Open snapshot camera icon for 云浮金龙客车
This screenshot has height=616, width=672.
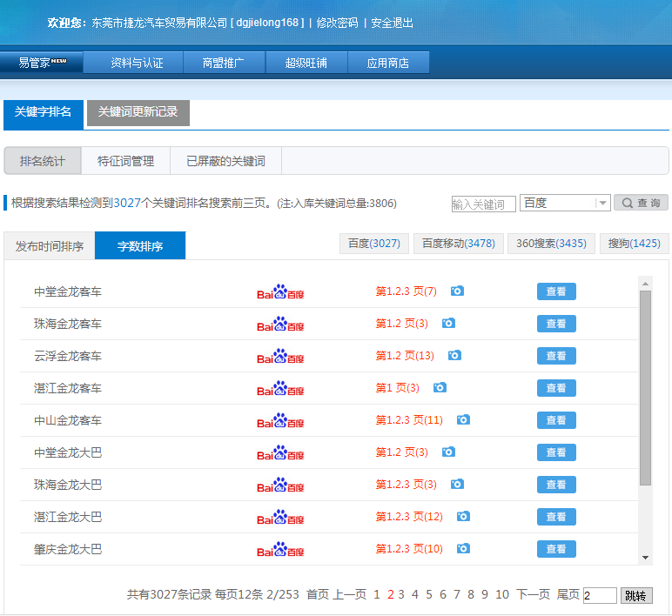click(454, 355)
